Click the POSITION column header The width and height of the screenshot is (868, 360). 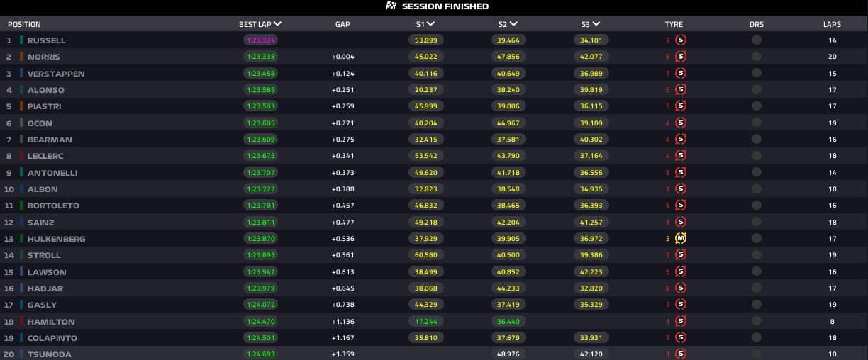[24, 24]
